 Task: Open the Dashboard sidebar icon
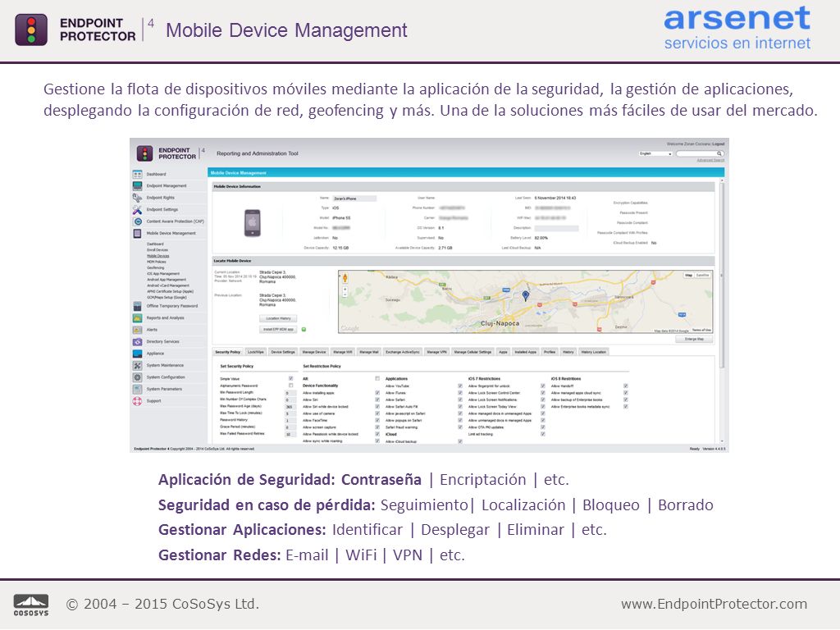click(137, 174)
